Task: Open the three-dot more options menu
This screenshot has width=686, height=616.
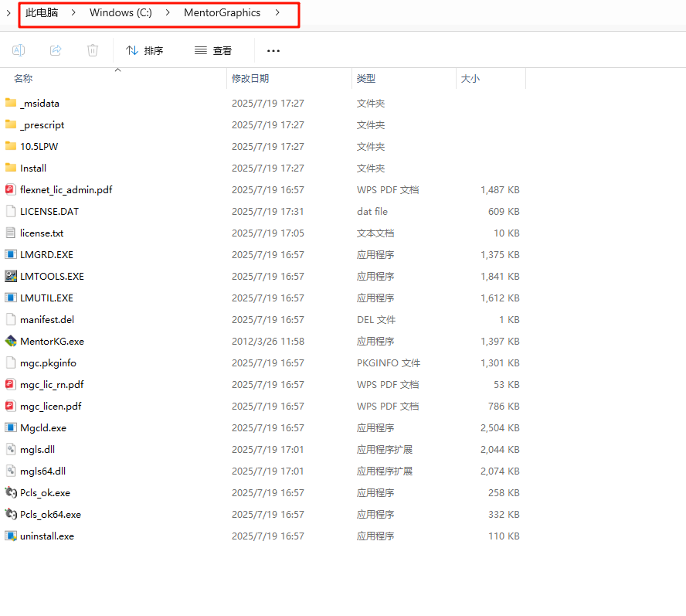Action: [273, 51]
